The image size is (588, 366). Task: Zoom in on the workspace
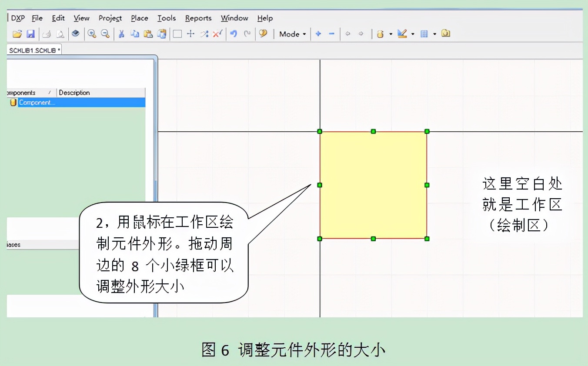(92, 33)
